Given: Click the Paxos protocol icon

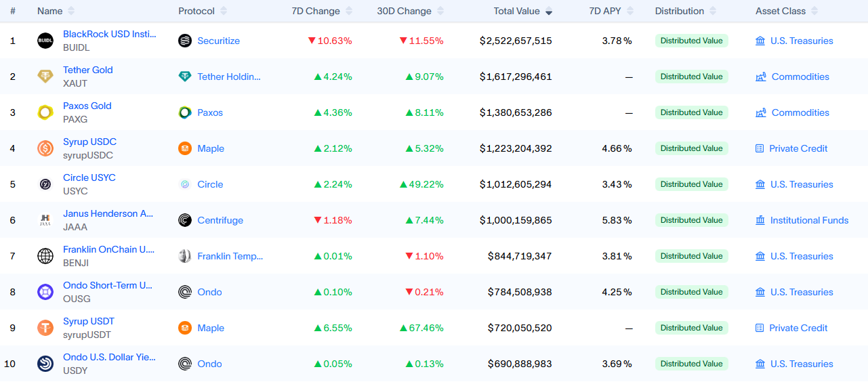Looking at the screenshot, I should 185,112.
